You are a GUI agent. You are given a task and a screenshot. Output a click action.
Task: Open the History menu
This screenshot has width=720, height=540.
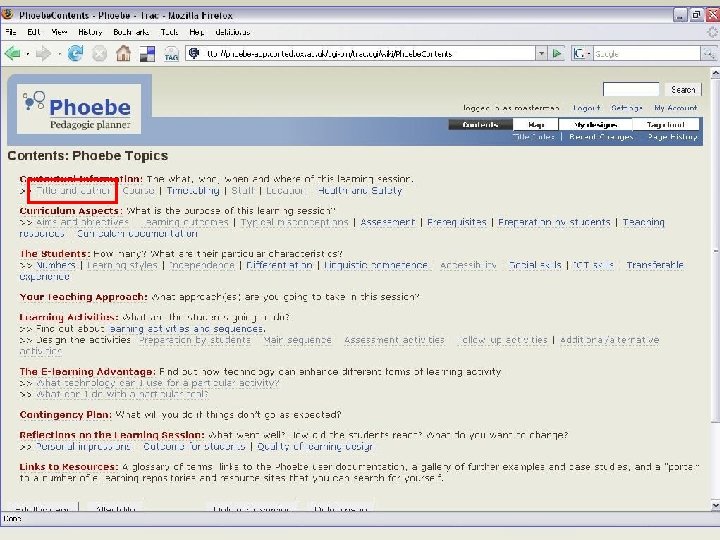click(90, 32)
